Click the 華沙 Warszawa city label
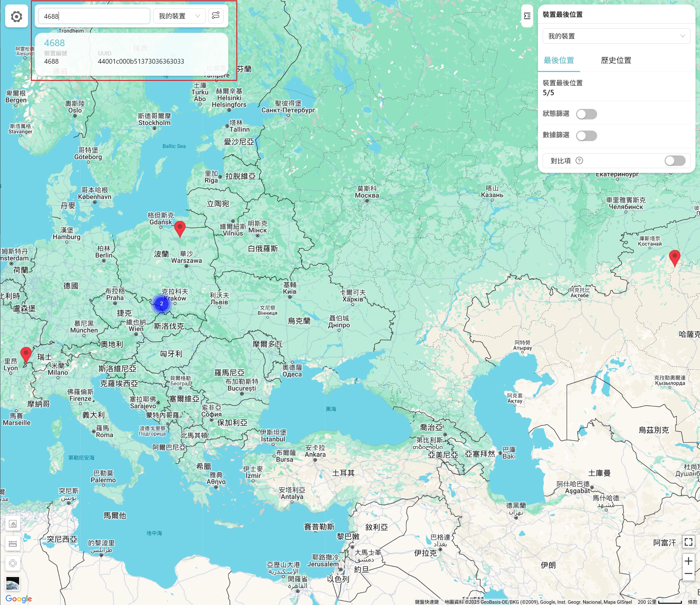This screenshot has width=700, height=605. (187, 257)
